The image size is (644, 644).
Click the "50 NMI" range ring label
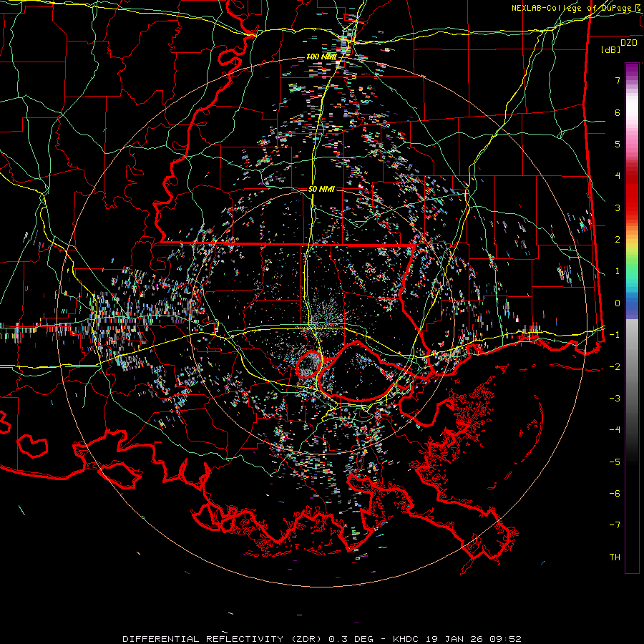(x=321, y=189)
